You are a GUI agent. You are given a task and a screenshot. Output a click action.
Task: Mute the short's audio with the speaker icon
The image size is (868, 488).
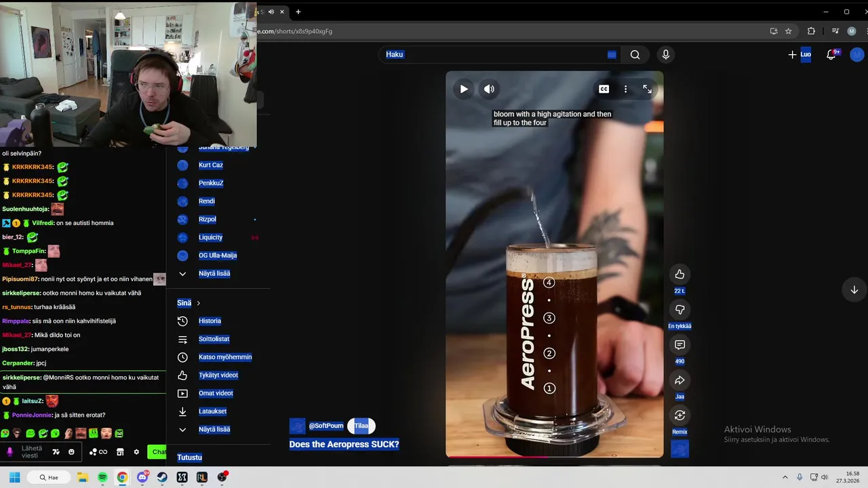point(489,89)
